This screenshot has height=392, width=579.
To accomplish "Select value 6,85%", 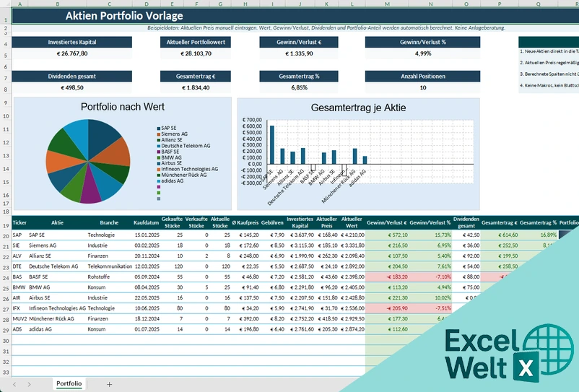I will click(299, 88).
